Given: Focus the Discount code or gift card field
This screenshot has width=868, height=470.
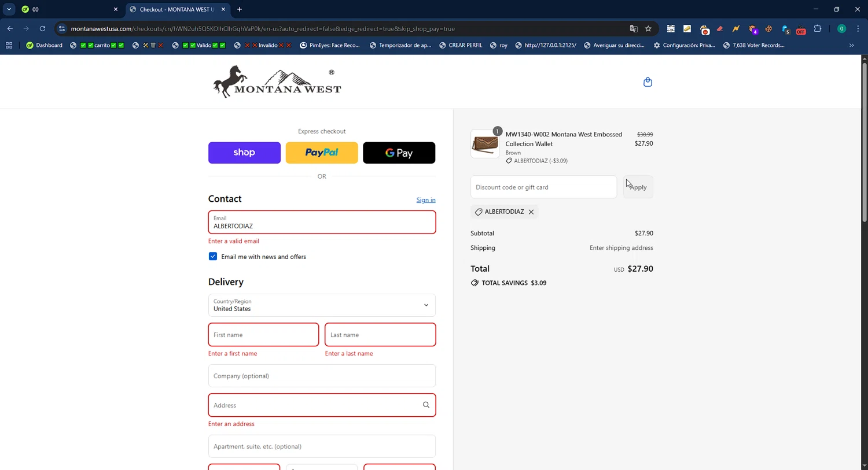Looking at the screenshot, I should tap(543, 187).
